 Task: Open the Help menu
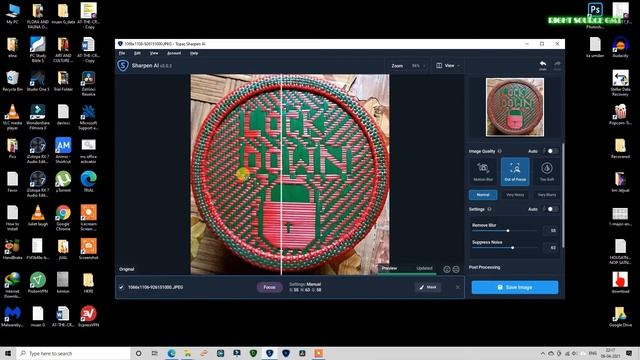point(194,53)
